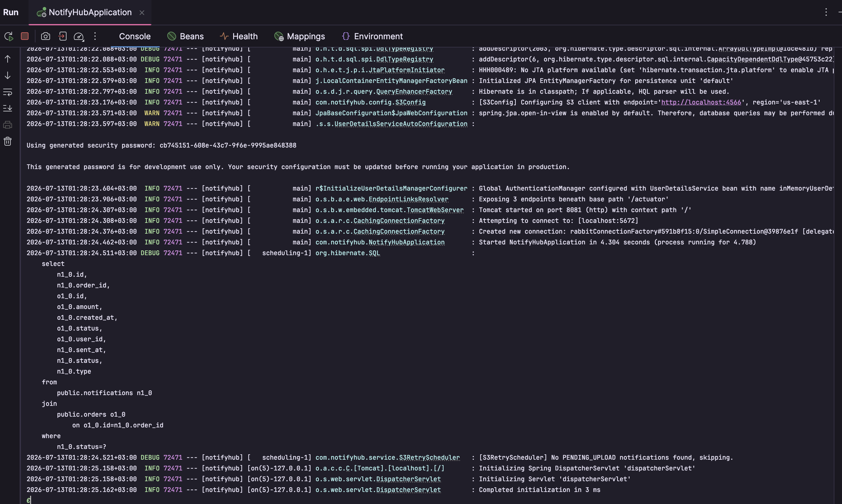Open the profiler gauge icon
This screenshot has width=842, height=504.
click(x=79, y=36)
